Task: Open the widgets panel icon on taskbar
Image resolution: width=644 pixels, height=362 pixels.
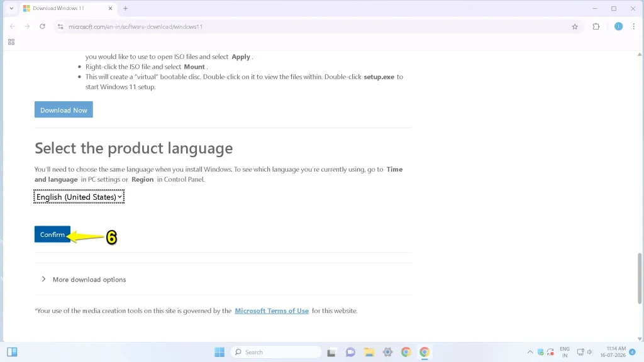Action: (12, 352)
